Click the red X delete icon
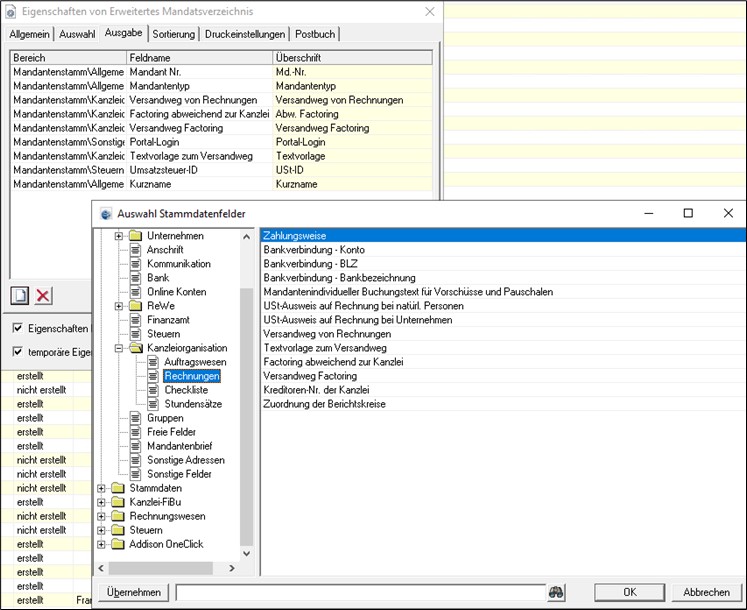This screenshot has height=610, width=747. pyautogui.click(x=43, y=295)
